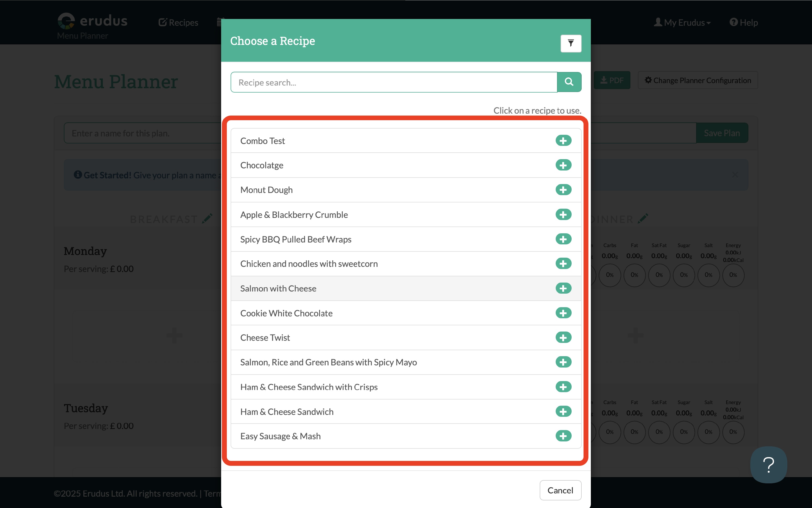Click Change Planner Configuration button
812x508 pixels.
[x=698, y=80]
